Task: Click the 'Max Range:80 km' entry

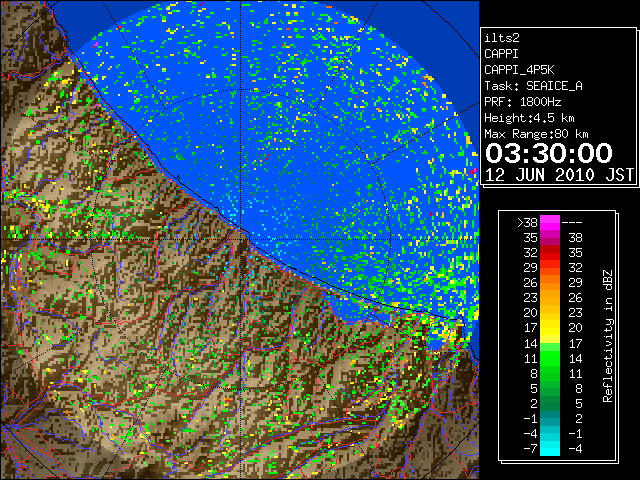Action: pos(536,134)
